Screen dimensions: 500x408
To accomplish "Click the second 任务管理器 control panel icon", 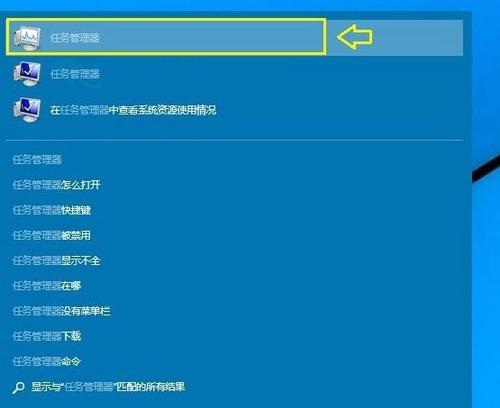I will 27,74.
